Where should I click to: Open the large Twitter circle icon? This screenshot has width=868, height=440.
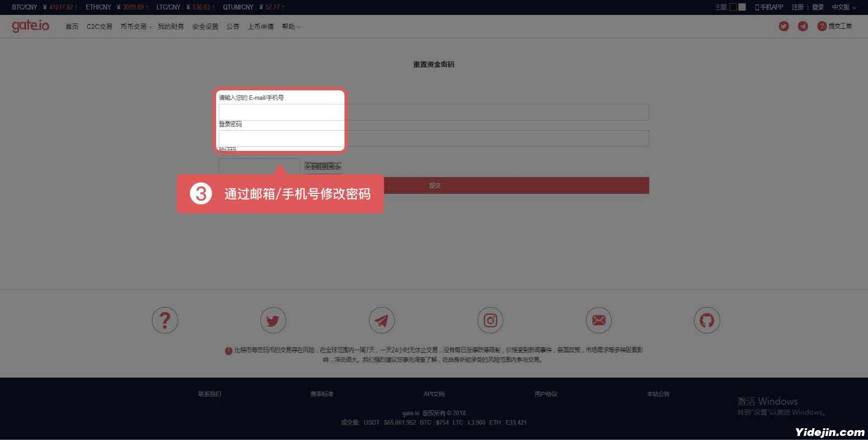[x=273, y=320]
